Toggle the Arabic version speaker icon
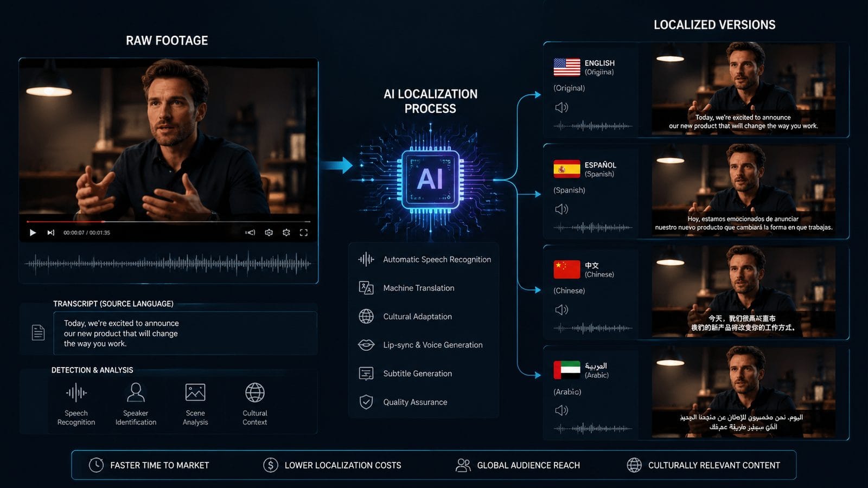Screen dimensions: 868x488 (x=561, y=410)
